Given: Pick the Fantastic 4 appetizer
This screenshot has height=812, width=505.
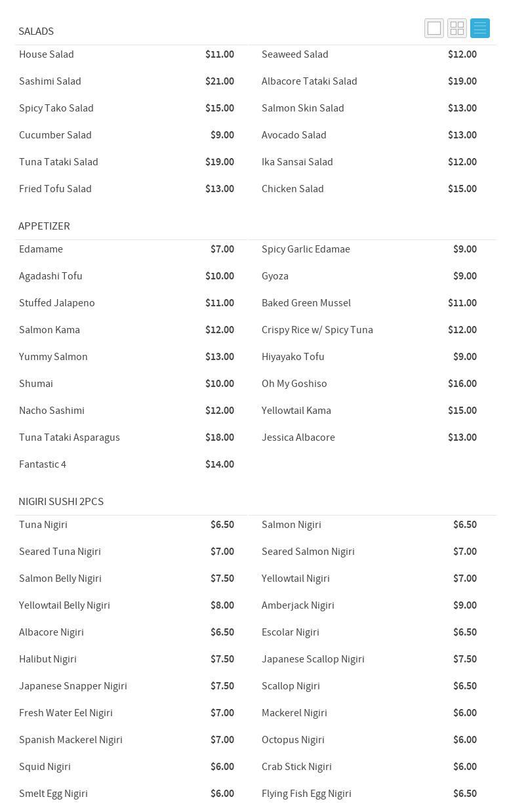Looking at the screenshot, I should click(43, 464).
